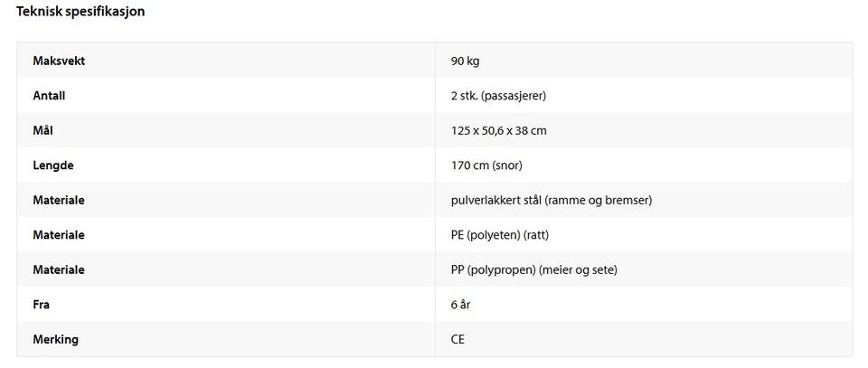Click the Teknisk spesifikasjon heading
Viewport: 868px width, 368px height.
click(x=80, y=12)
